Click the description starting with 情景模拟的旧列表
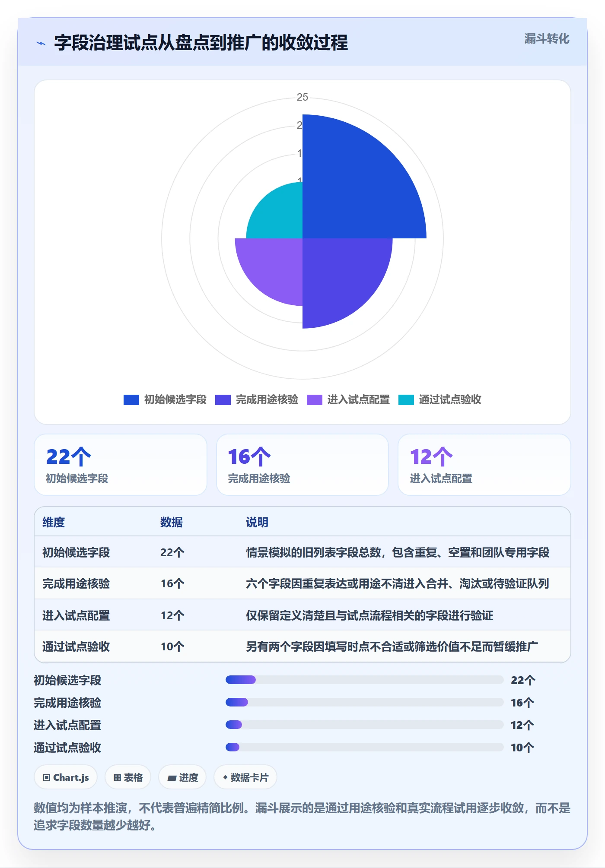 pyautogui.click(x=398, y=552)
